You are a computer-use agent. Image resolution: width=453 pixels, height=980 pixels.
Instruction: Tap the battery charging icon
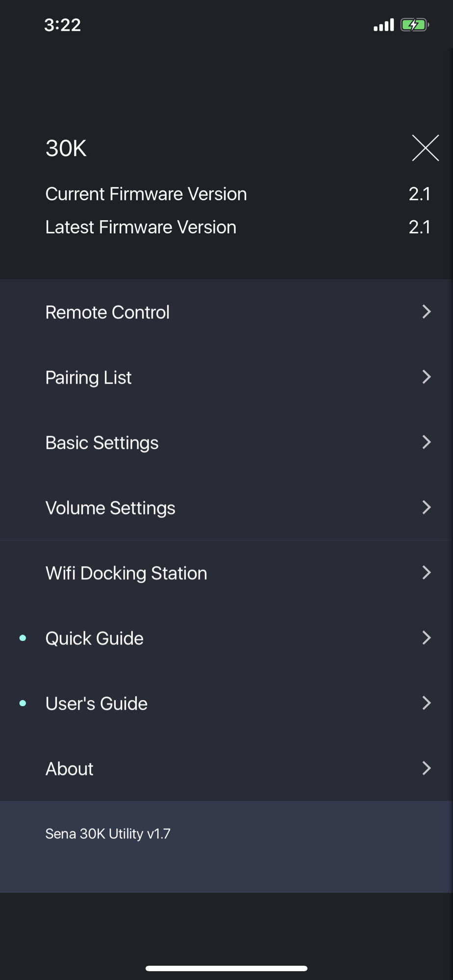point(415,24)
